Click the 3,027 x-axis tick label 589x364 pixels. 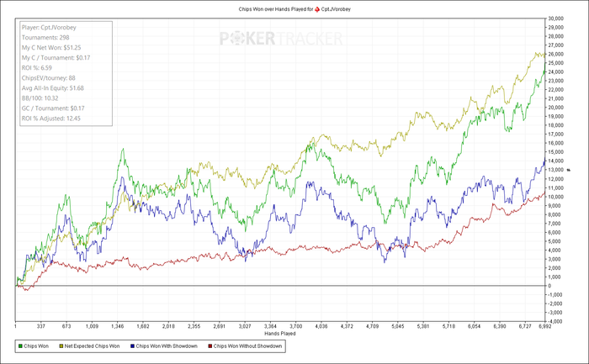(x=245, y=326)
